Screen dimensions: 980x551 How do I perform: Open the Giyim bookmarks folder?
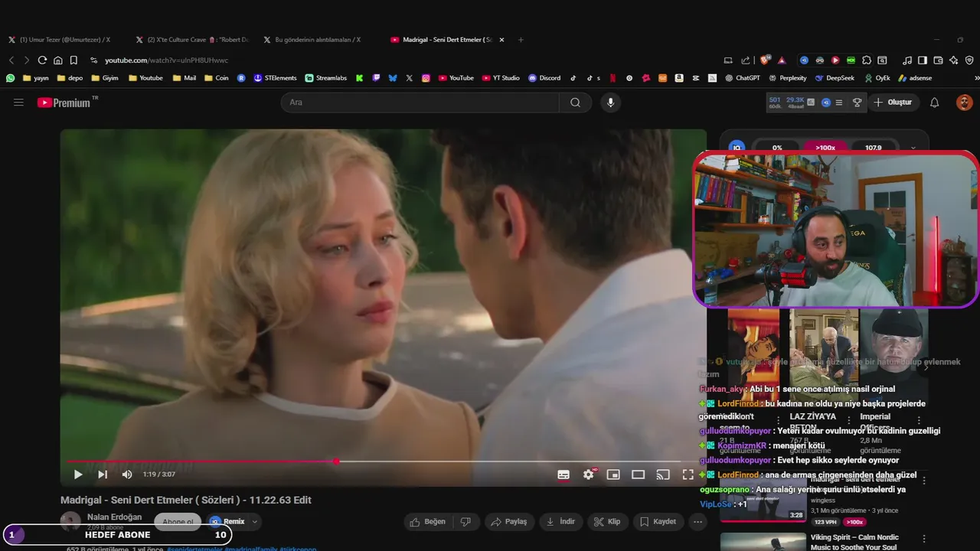(105, 78)
